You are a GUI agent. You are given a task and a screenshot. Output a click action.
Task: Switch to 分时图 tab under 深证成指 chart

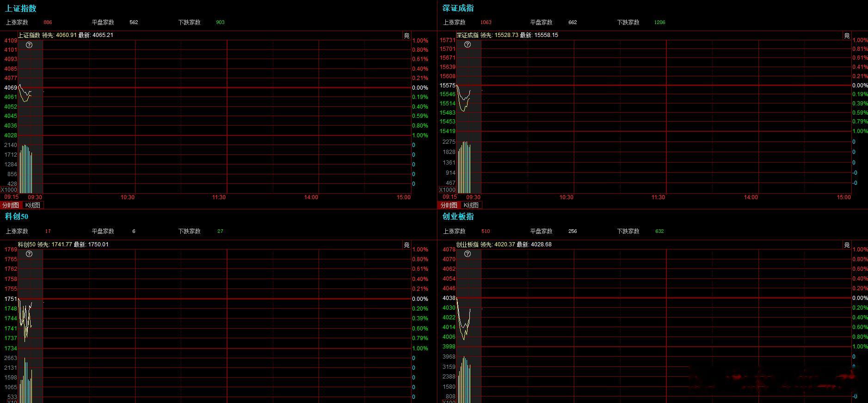pos(449,205)
